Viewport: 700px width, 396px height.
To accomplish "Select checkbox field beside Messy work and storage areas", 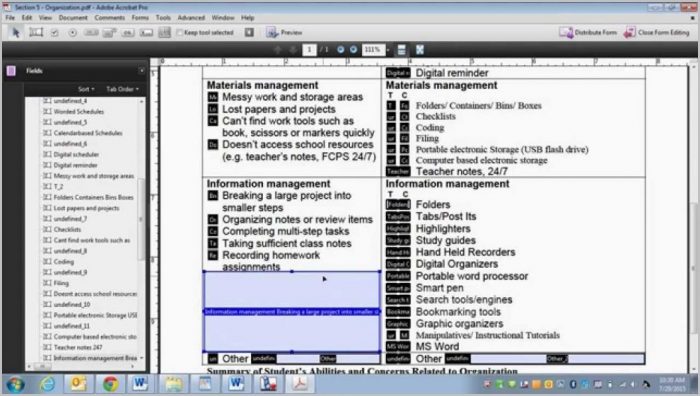I will [213, 97].
